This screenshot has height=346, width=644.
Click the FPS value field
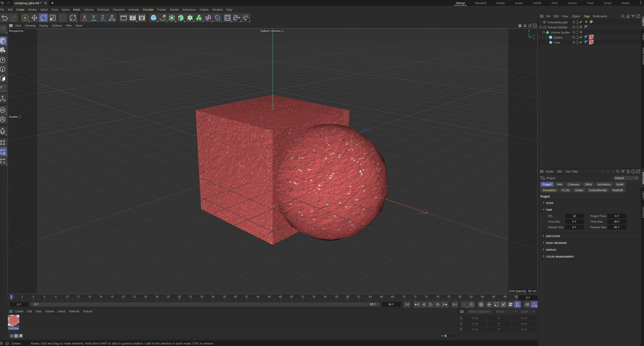574,216
